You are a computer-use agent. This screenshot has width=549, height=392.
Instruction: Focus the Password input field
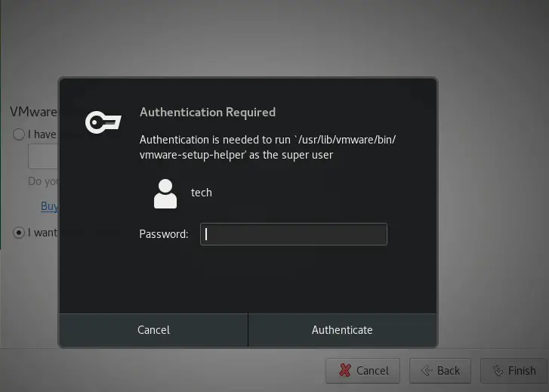294,234
